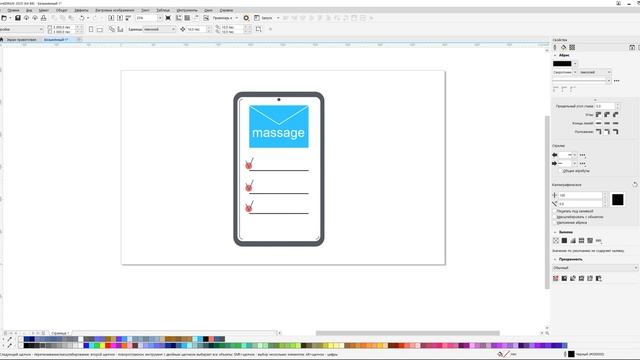Open the Help menu
Screen dimensions: 640x360
point(226,10)
